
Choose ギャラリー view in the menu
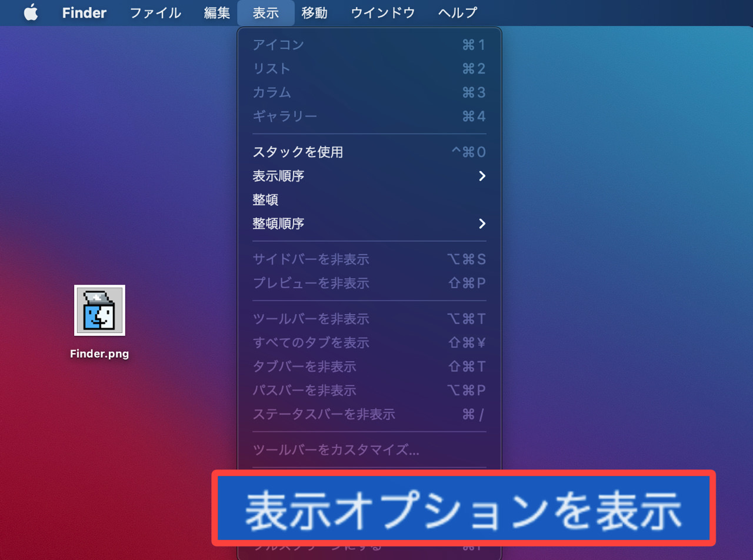coord(369,116)
